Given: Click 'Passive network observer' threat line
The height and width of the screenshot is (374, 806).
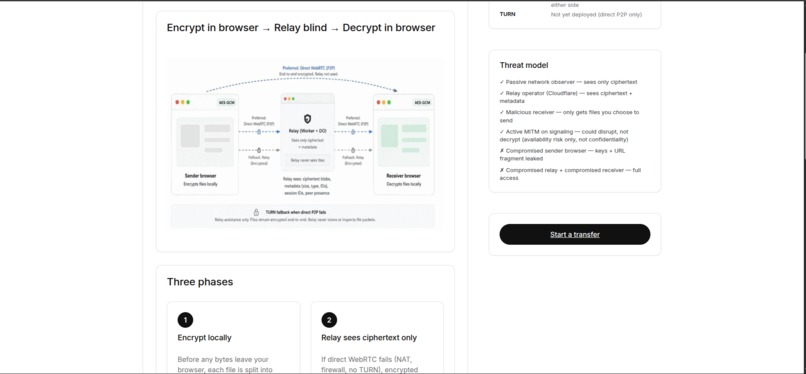Looking at the screenshot, I should [569, 82].
